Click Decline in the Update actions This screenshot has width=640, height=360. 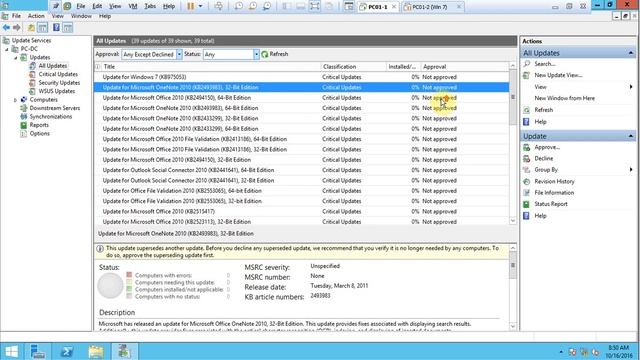click(544, 158)
